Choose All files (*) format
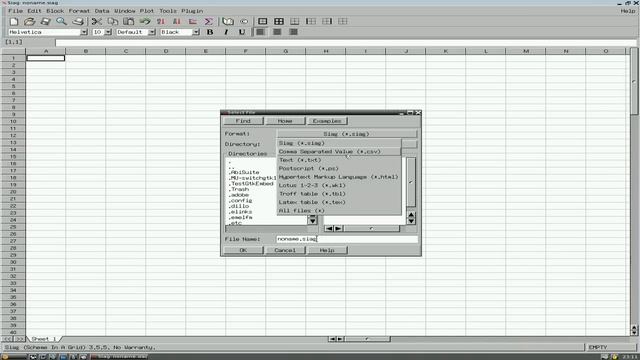This screenshot has width=640, height=360. point(339,211)
